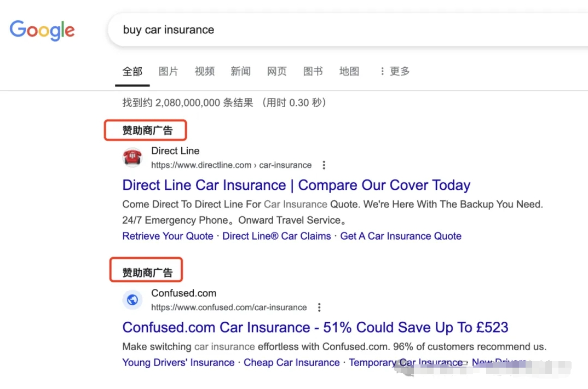Open Confused.com Car Insurance headline link
The image size is (588, 389).
click(315, 327)
